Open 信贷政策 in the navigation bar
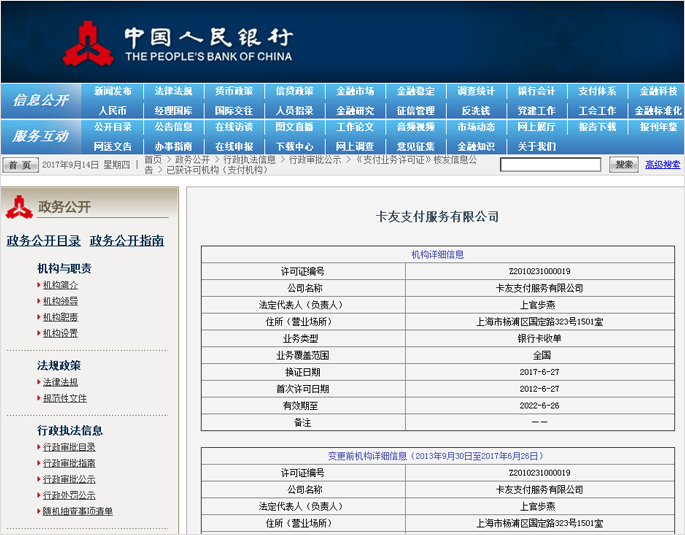Viewport: 685px width, 535px height. (x=294, y=91)
